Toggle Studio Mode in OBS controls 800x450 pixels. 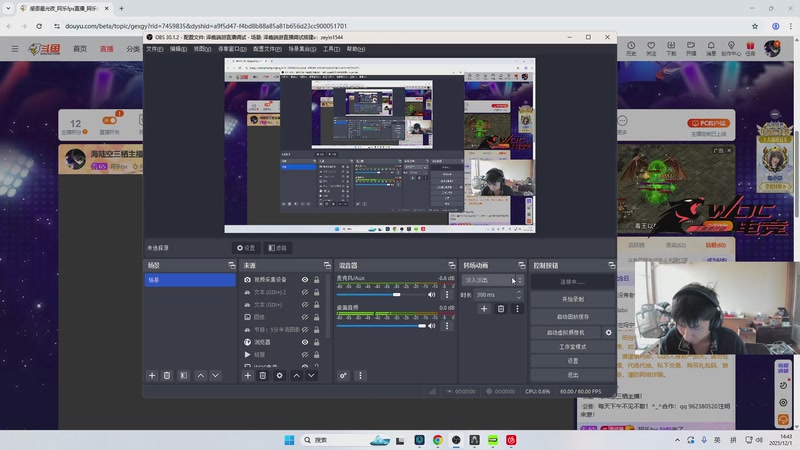(x=572, y=347)
